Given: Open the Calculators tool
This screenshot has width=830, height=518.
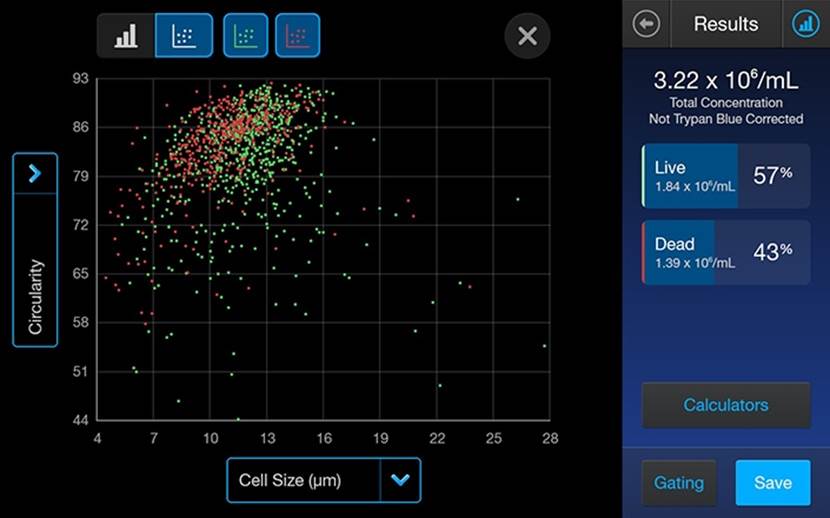Looking at the screenshot, I should [x=725, y=405].
